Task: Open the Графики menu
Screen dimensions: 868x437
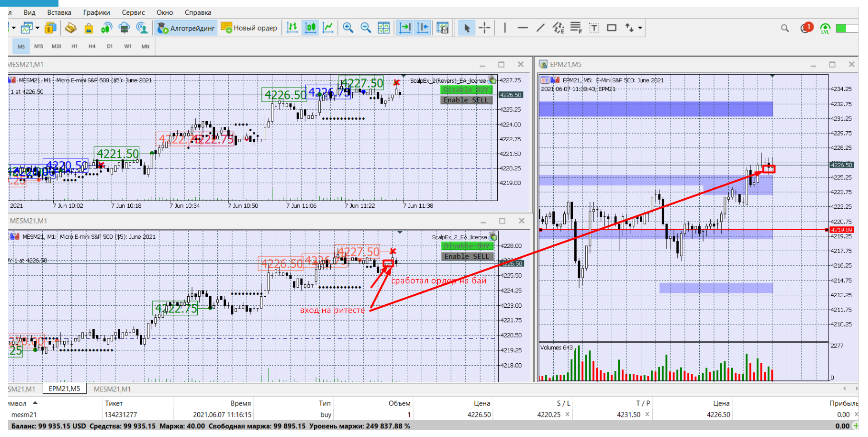Action: pos(96,13)
